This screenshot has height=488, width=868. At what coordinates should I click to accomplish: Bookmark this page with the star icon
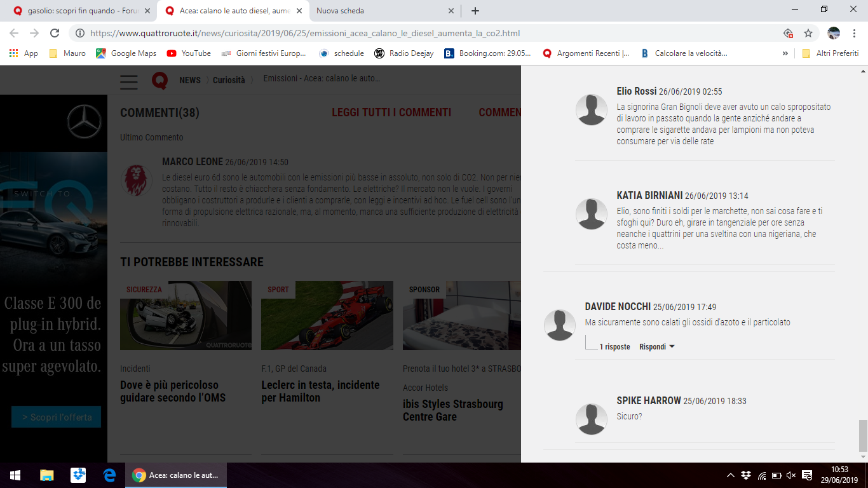pyautogui.click(x=808, y=33)
